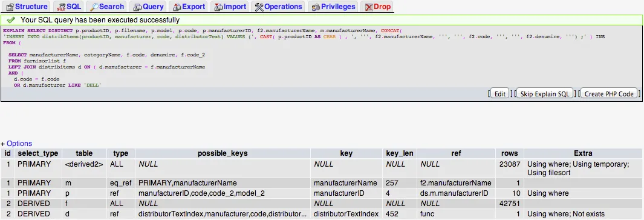Click the 23087 rows value
The image size is (644, 220).
tap(510, 164)
